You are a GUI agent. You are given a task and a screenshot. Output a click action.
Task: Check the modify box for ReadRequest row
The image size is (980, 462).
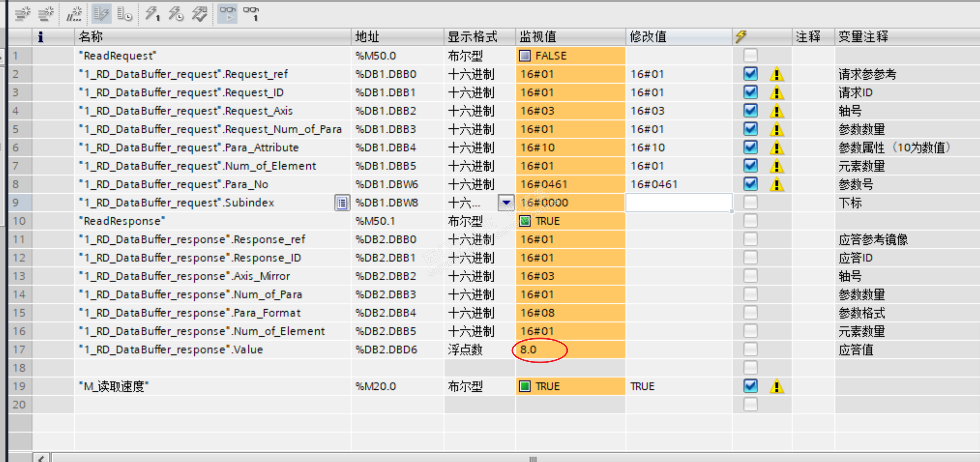click(750, 56)
